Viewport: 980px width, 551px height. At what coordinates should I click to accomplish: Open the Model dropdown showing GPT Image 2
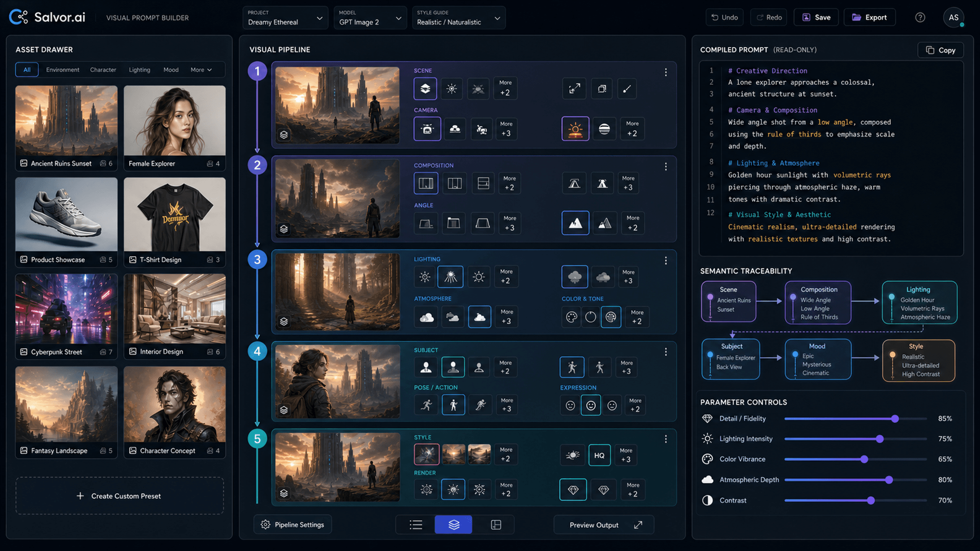click(370, 18)
